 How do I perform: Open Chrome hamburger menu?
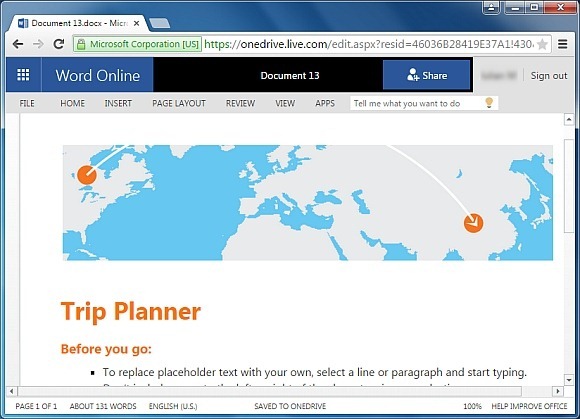(563, 44)
